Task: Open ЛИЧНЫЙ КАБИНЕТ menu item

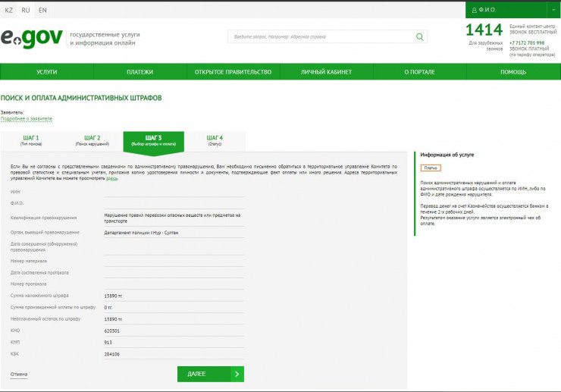Action: click(x=326, y=72)
